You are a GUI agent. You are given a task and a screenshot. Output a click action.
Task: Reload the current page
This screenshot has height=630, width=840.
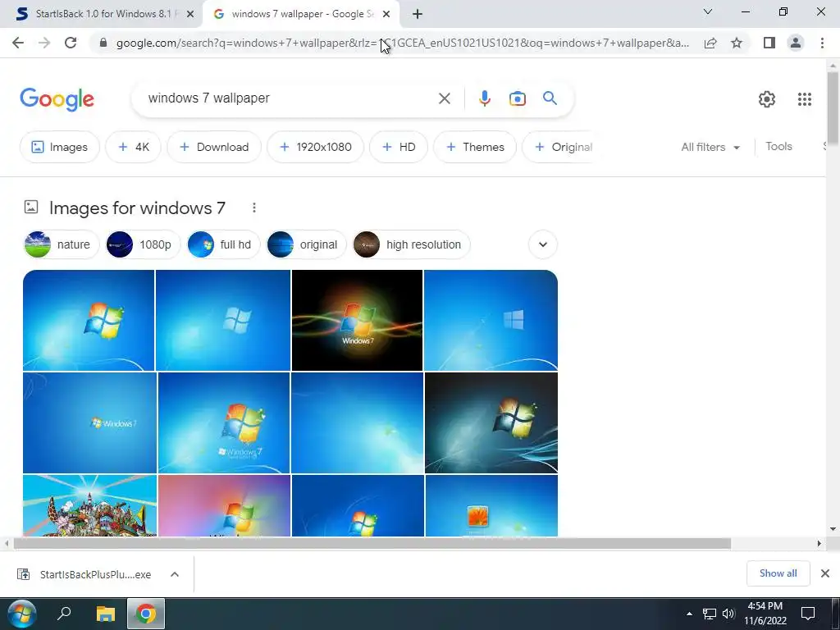pyautogui.click(x=71, y=43)
